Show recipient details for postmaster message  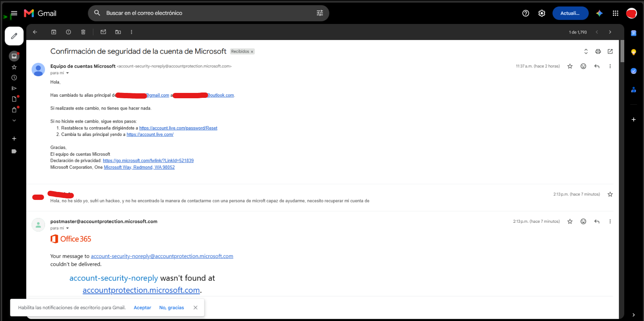click(x=67, y=228)
